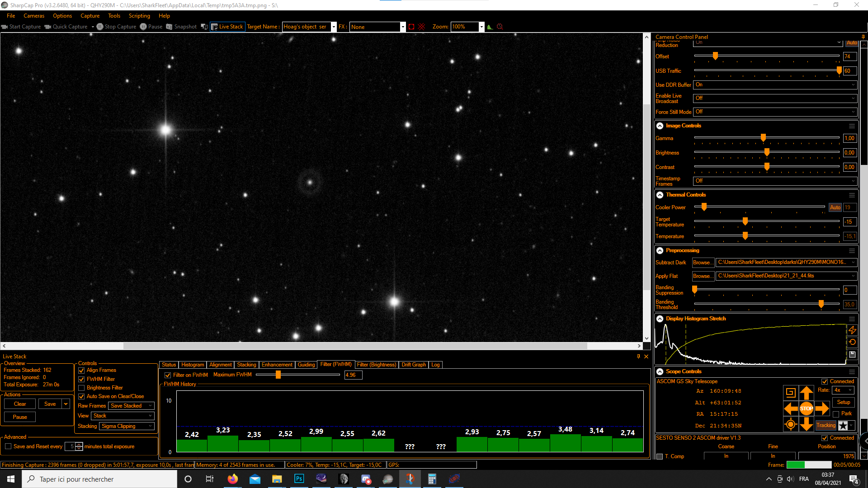
Task: Open the Tools menu
Action: point(114,16)
